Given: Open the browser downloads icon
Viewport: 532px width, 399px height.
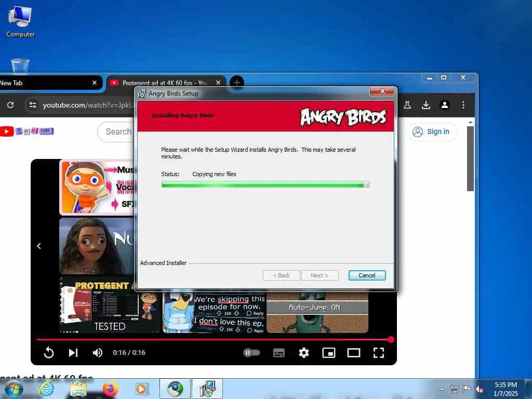Looking at the screenshot, I should (x=426, y=105).
